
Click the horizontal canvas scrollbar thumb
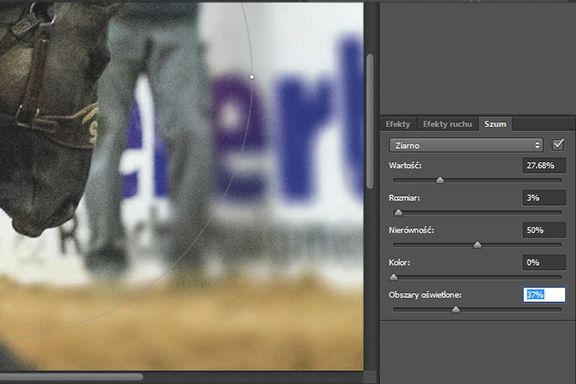(x=71, y=377)
